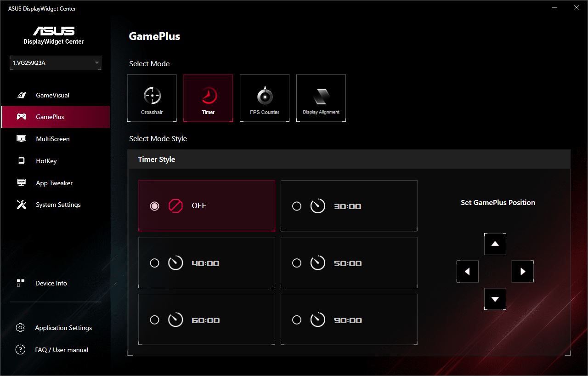Click the FAQ question mark icon
Image resolution: width=588 pixels, height=376 pixels.
point(20,350)
